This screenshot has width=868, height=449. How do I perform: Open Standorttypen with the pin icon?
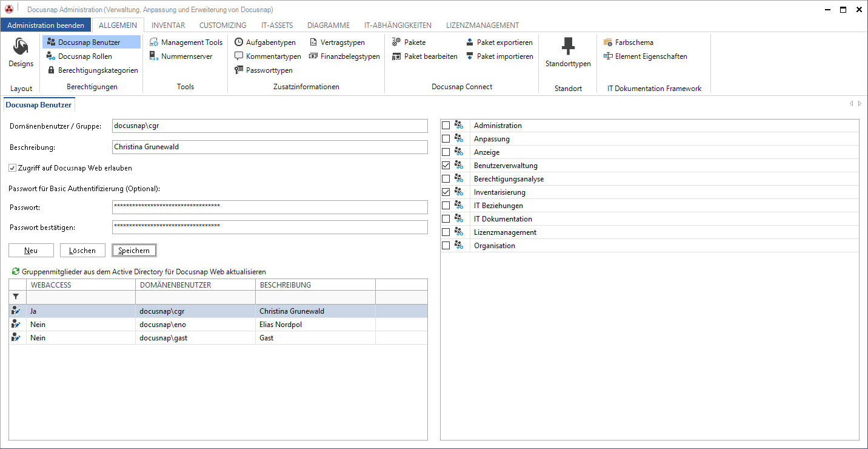tap(568, 53)
